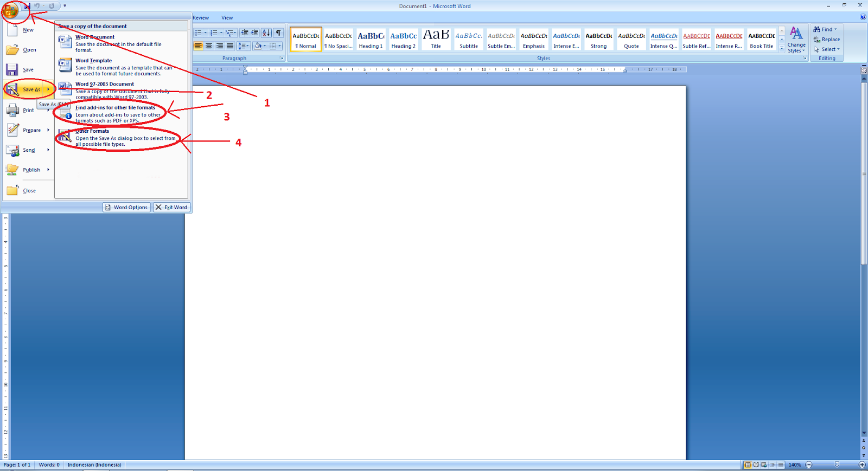Switch to Web Layout view
Viewport: 868px width, 471px height.
764,464
